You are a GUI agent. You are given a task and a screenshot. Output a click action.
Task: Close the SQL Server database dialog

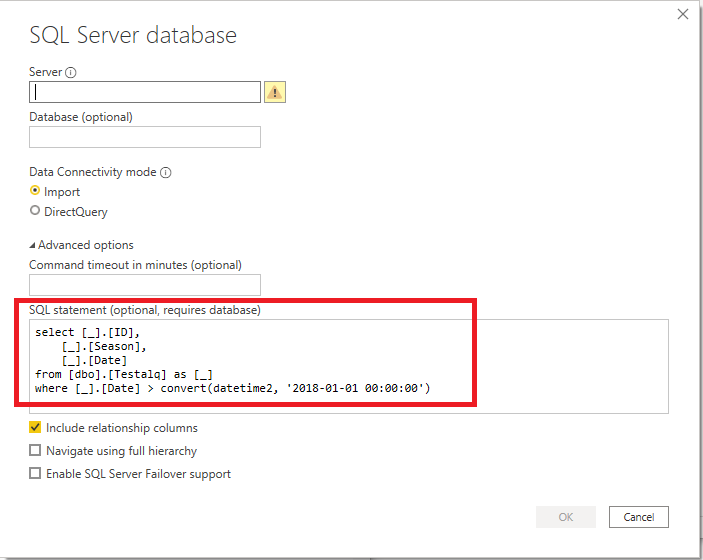(x=682, y=14)
